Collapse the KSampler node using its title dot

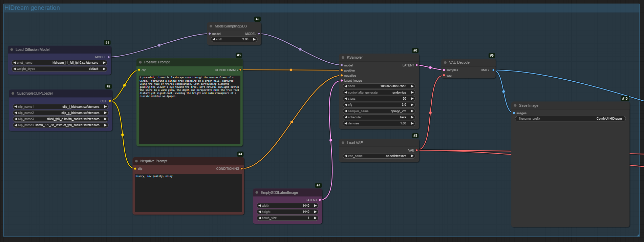343,58
